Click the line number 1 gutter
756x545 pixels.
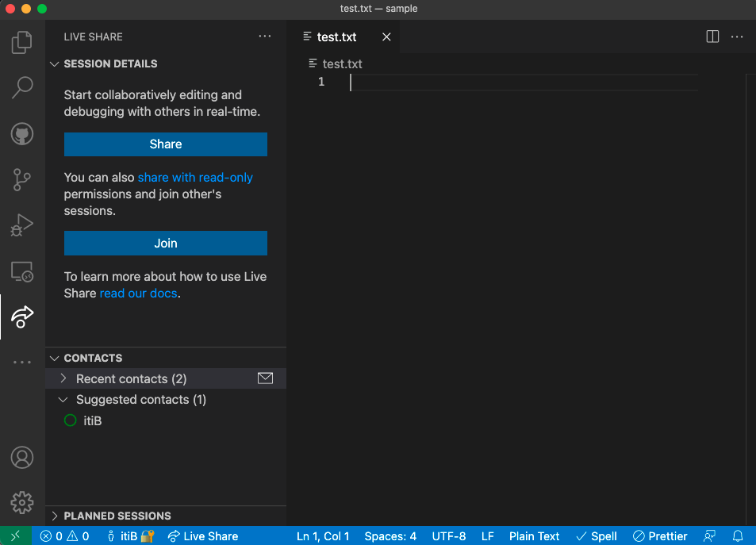coord(321,82)
